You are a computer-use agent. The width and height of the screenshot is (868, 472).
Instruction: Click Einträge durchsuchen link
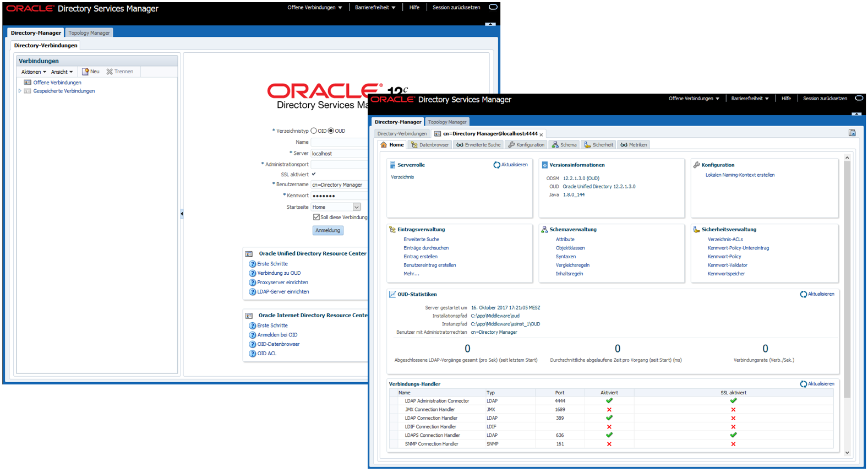[x=426, y=248]
